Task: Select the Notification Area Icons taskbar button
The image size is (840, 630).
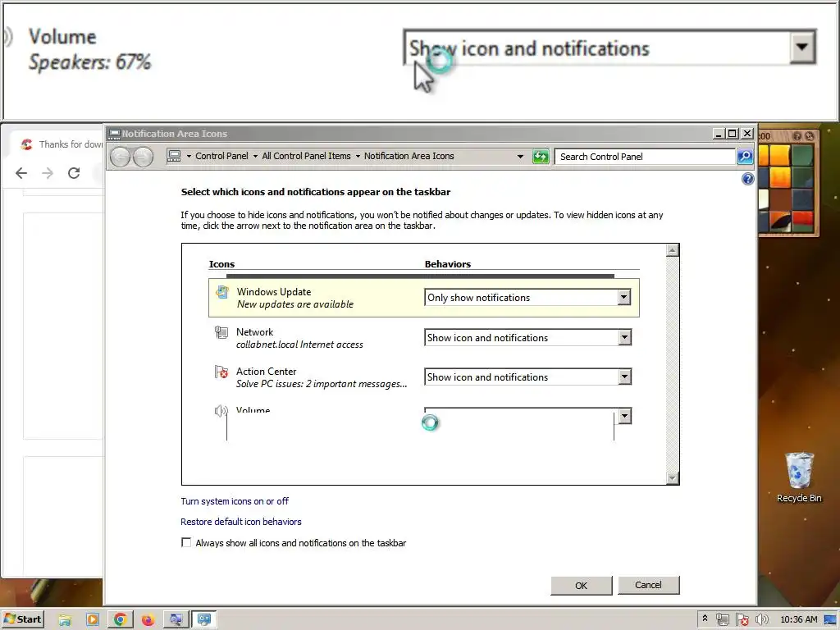Action: pos(204,620)
